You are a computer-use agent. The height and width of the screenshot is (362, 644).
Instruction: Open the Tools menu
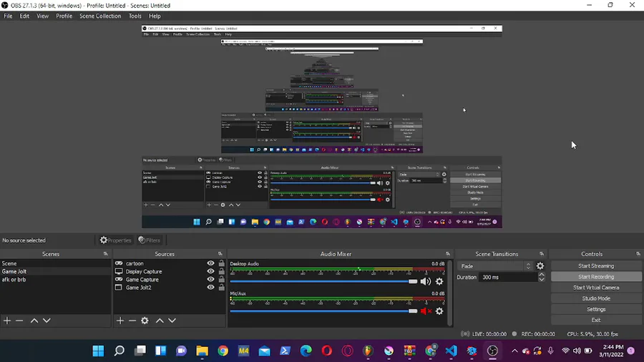[x=135, y=16]
